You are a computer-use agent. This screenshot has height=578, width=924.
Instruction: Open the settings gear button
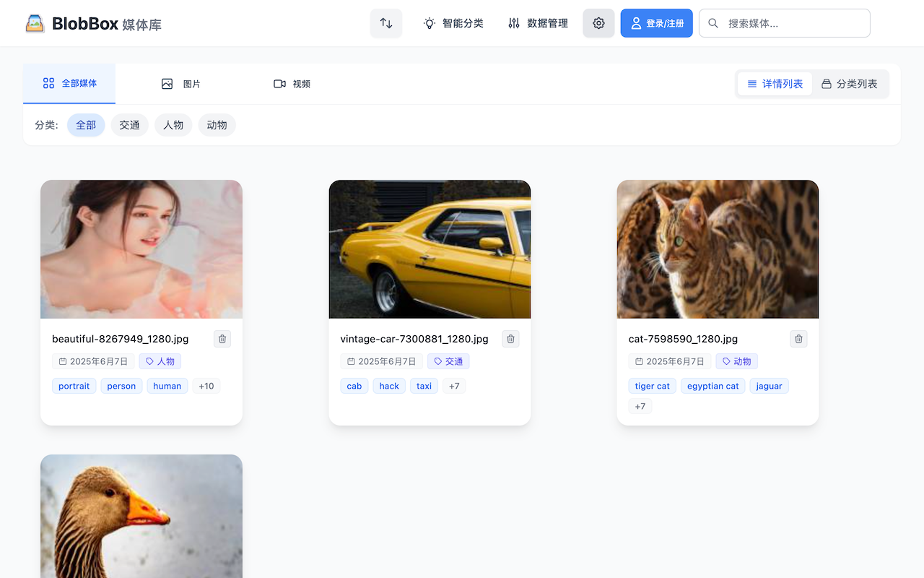point(598,23)
